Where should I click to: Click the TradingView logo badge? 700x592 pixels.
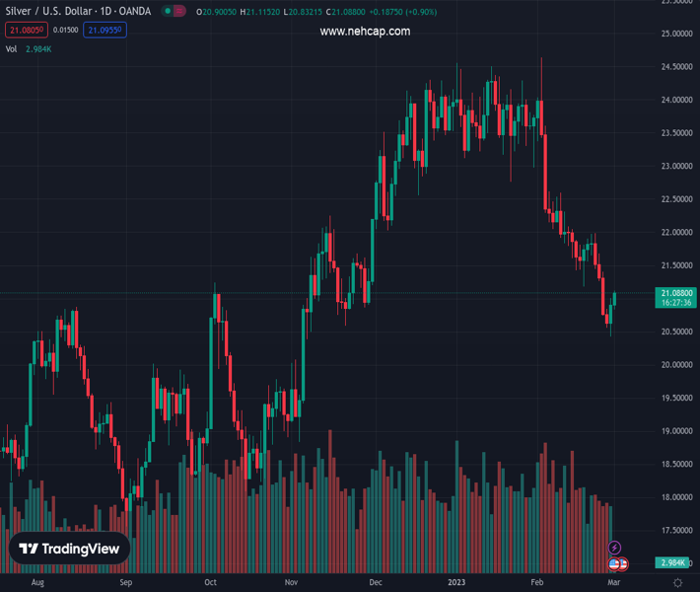[69, 550]
